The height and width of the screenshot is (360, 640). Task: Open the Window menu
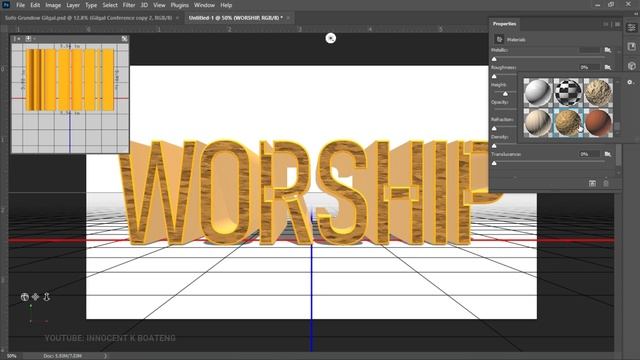tap(204, 5)
